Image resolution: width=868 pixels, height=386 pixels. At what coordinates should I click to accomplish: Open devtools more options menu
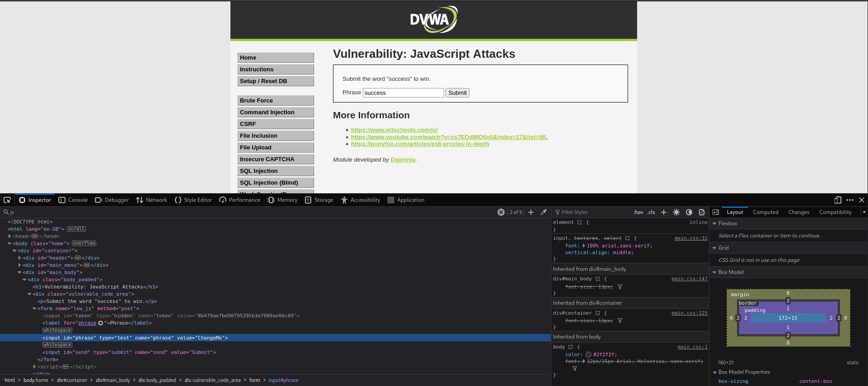[849, 200]
